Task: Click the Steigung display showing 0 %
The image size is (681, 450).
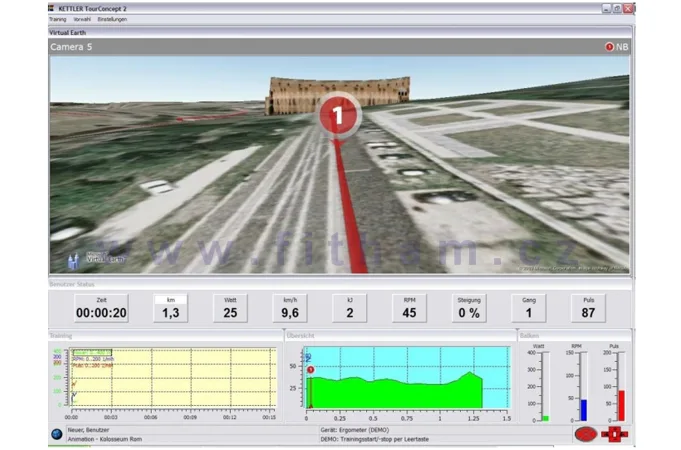Action: point(469,308)
